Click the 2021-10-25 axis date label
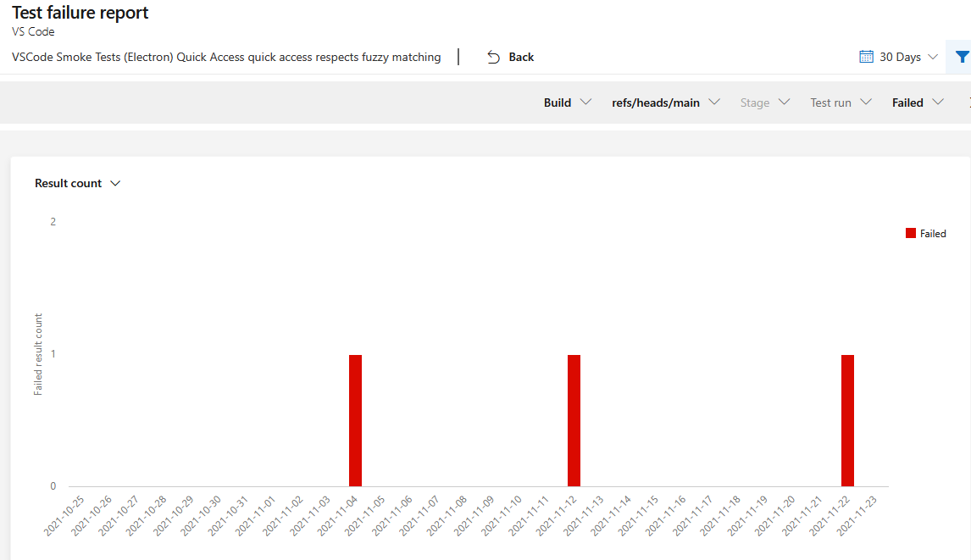This screenshot has width=971, height=560. [x=64, y=516]
